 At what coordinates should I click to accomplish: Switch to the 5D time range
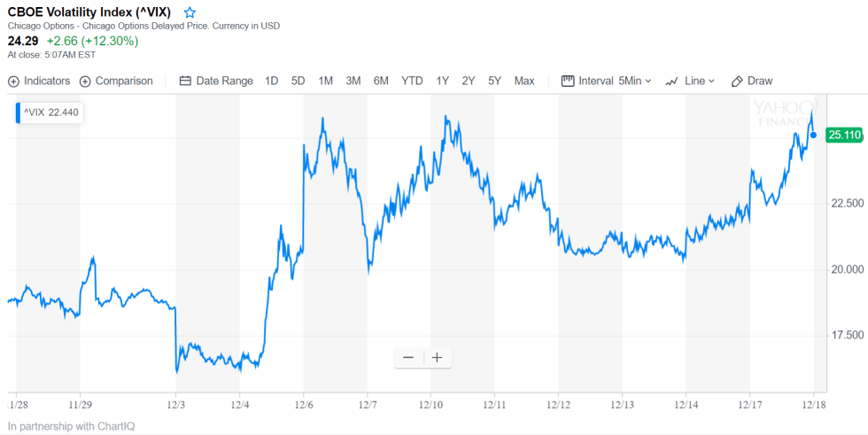tap(298, 81)
